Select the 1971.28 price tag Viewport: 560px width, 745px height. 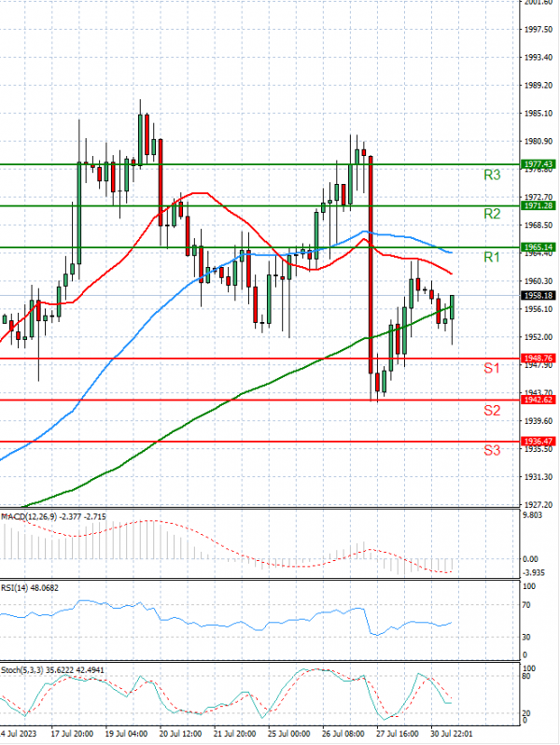(x=539, y=205)
